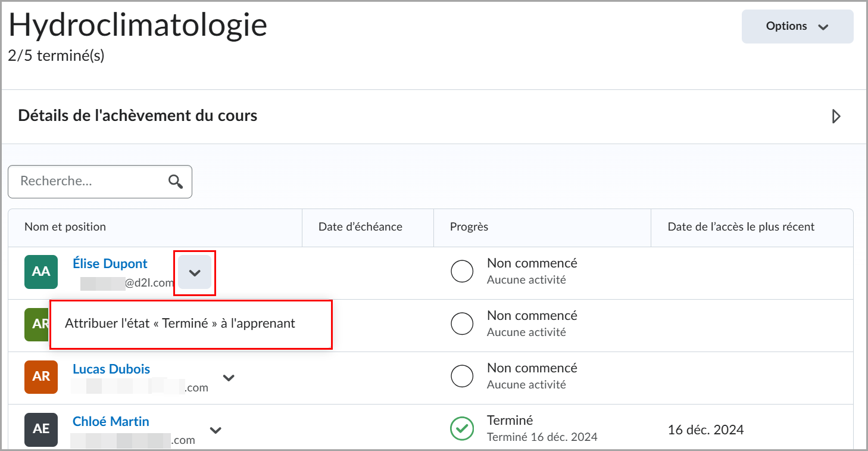Click the Chloé Martin name link
The width and height of the screenshot is (868, 451).
coord(111,421)
